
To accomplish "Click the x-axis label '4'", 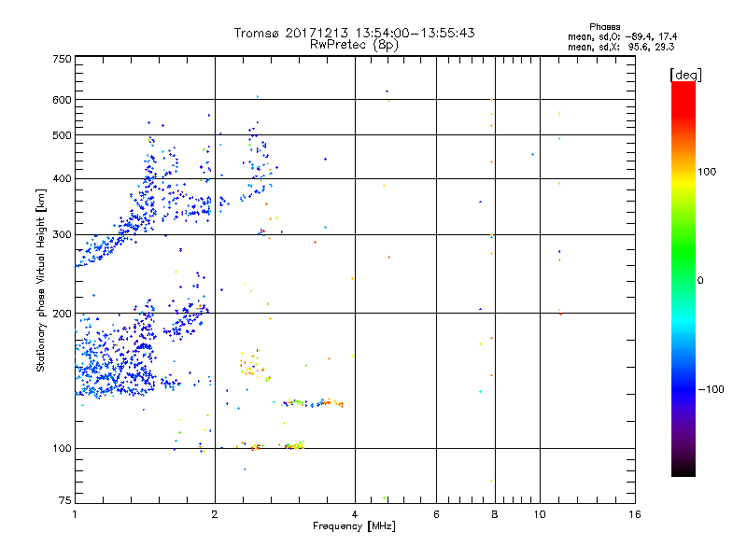I will tap(355, 514).
